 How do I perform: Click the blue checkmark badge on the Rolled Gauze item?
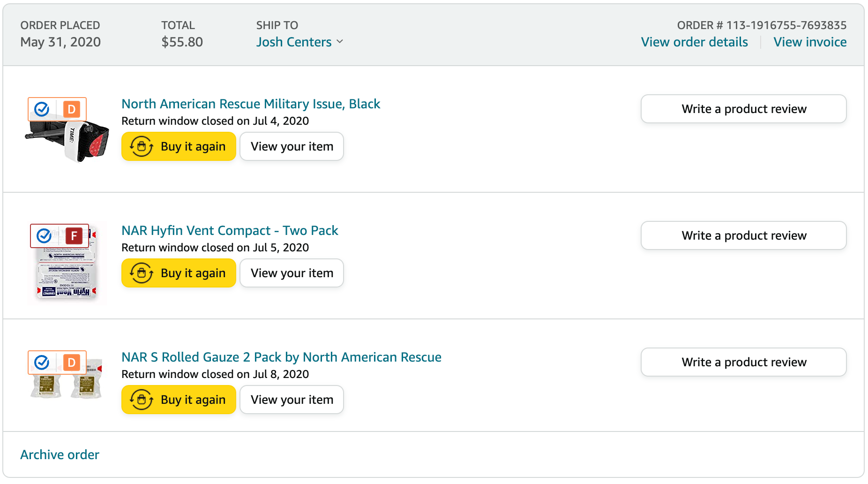(42, 363)
